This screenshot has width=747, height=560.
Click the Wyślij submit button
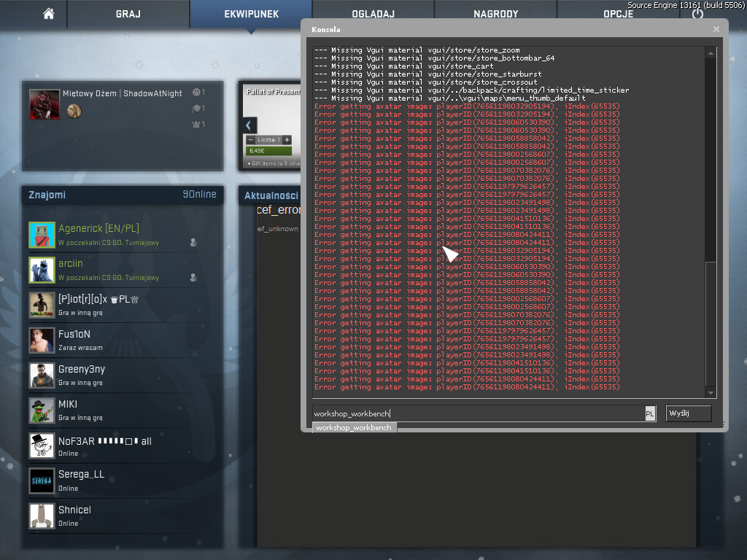pyautogui.click(x=689, y=413)
